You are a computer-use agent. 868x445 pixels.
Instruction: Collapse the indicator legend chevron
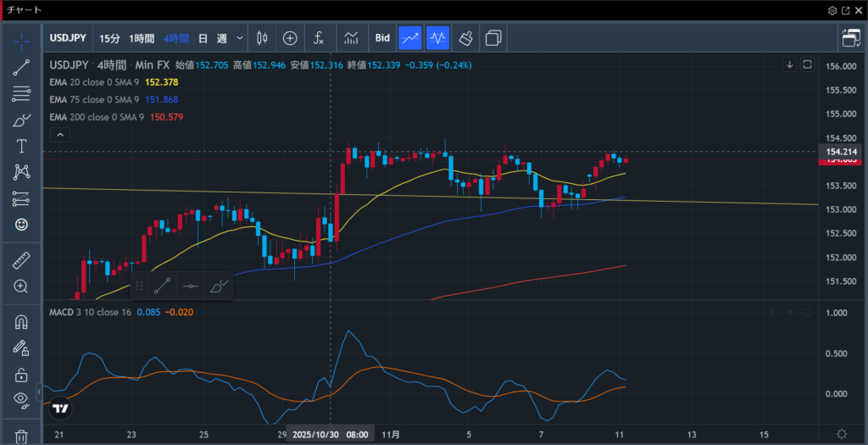[x=59, y=135]
